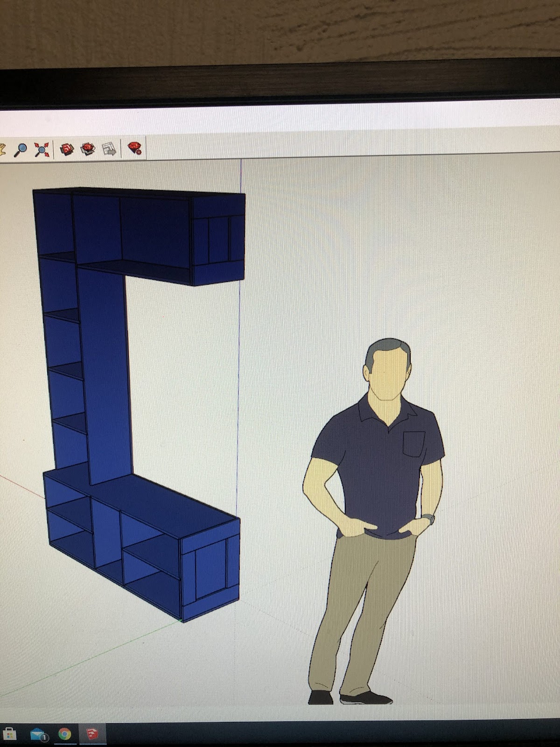Open the Extension Manager ruby-gear icon
The image size is (560, 747).
[134, 149]
